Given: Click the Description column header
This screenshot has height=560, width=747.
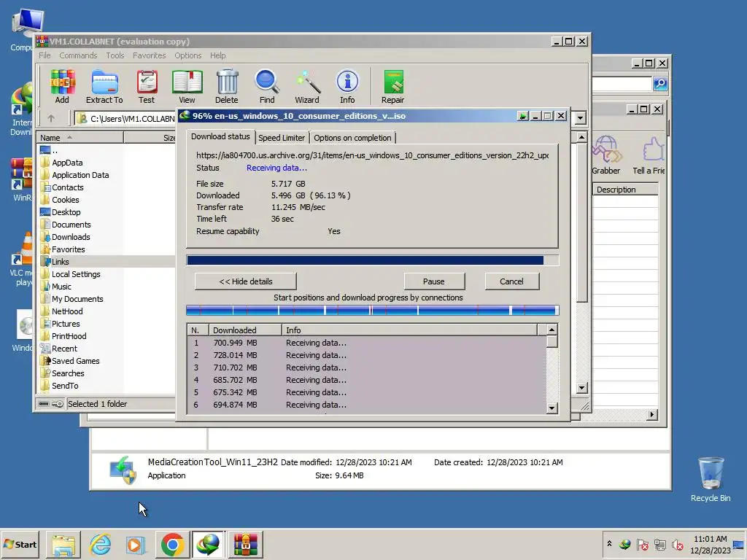Looking at the screenshot, I should pos(625,190).
